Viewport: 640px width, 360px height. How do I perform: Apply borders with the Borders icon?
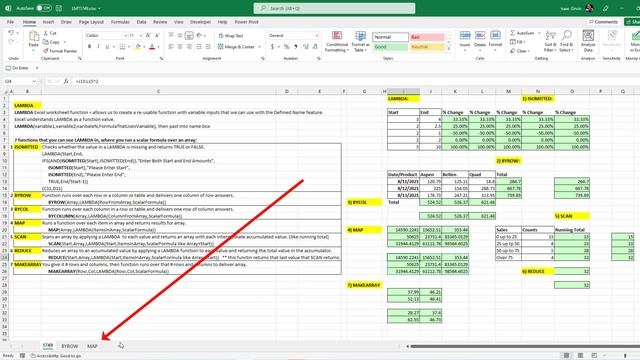(x=122, y=47)
